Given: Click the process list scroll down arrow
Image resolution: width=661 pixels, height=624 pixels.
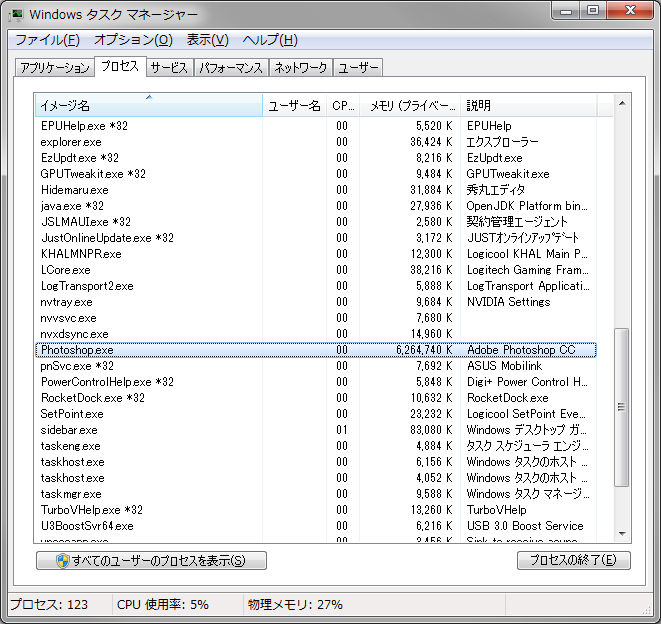Looking at the screenshot, I should point(622,534).
